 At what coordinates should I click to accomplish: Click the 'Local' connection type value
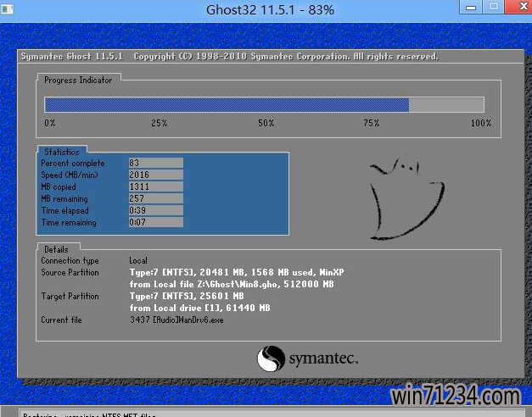click(138, 260)
